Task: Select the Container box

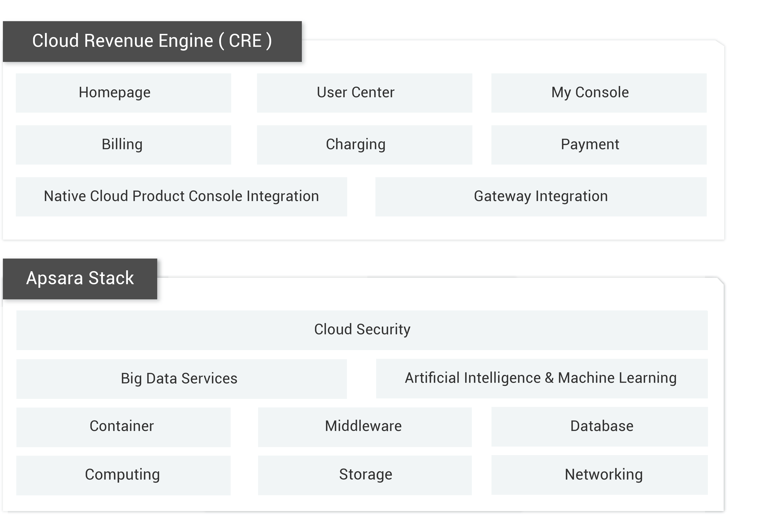Action: [x=123, y=427]
